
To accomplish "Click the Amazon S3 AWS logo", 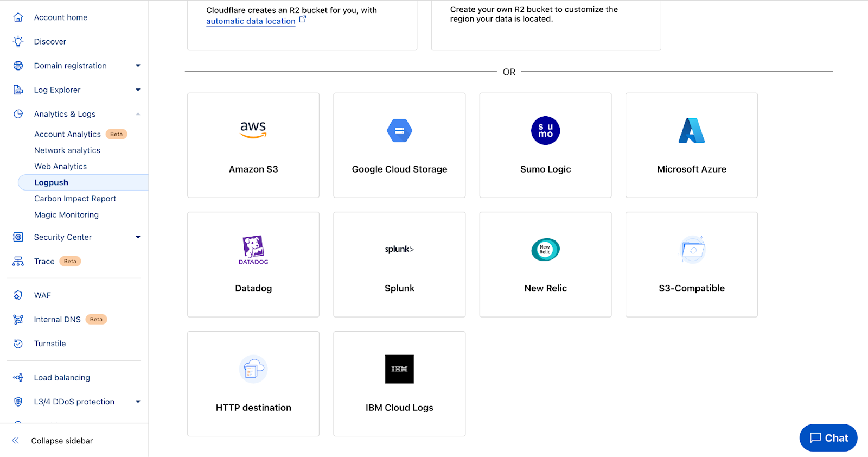I will coord(253,130).
